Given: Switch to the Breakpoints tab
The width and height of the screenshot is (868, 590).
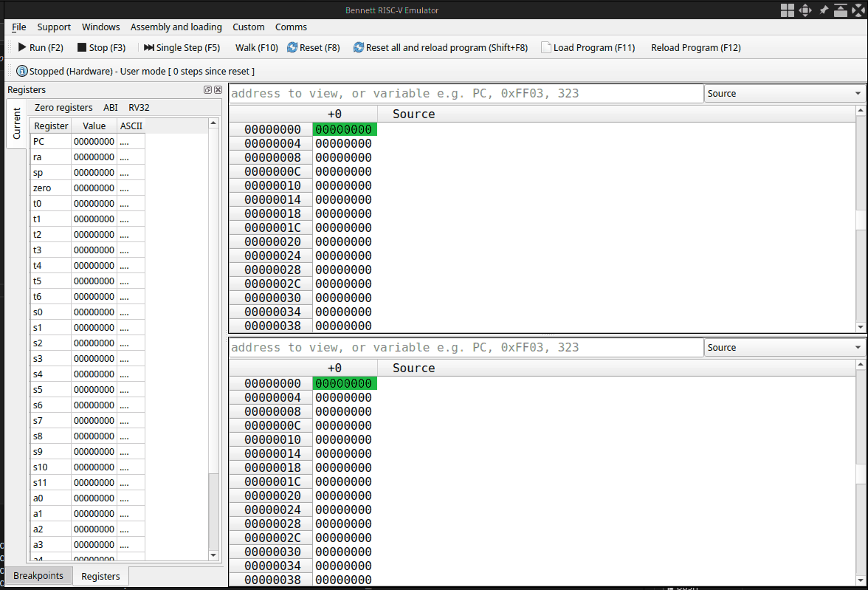Looking at the screenshot, I should (x=38, y=576).
